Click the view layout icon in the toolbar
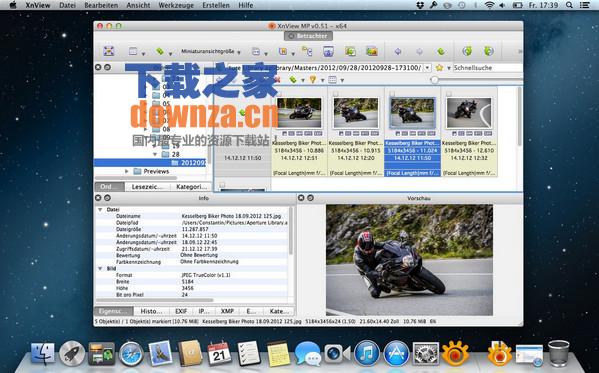This screenshot has height=373, width=599. click(133, 51)
